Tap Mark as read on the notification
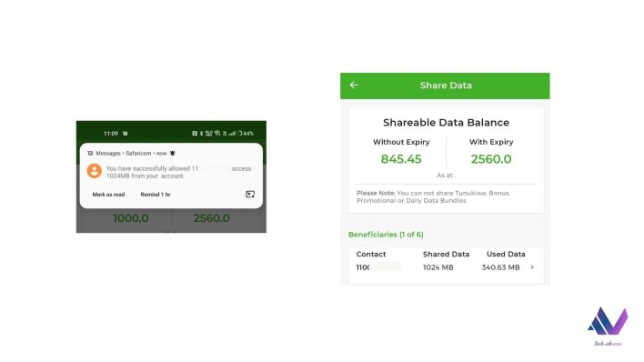644x362 pixels. pyautogui.click(x=108, y=195)
